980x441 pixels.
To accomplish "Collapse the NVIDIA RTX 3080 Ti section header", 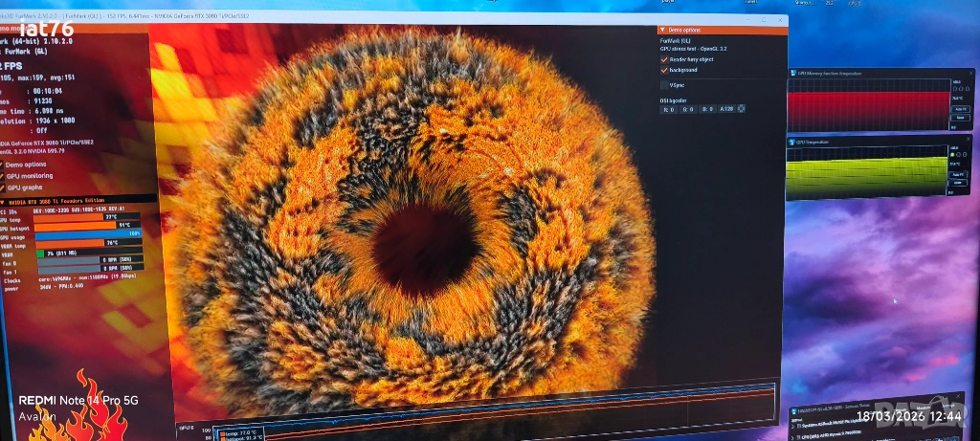I will click(3, 202).
